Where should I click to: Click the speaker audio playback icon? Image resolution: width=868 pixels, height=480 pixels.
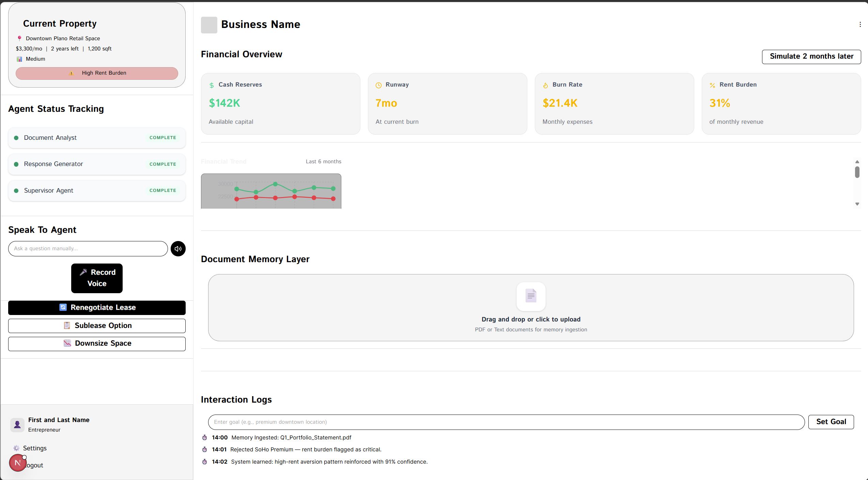pyautogui.click(x=178, y=249)
